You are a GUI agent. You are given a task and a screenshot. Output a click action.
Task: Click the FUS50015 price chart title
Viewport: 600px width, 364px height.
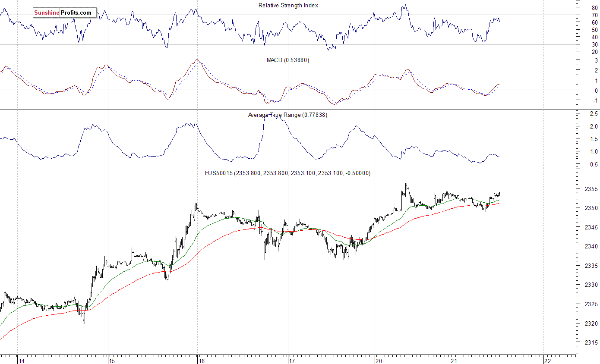(x=287, y=173)
